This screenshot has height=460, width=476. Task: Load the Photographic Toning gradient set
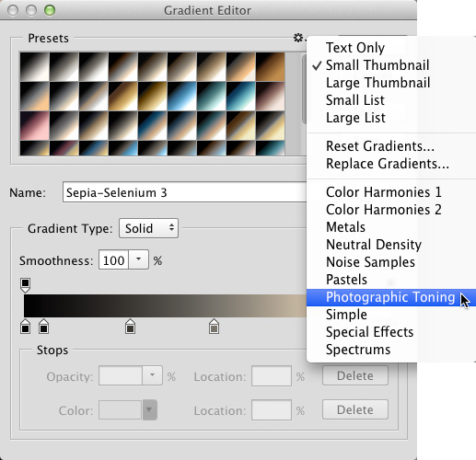(x=390, y=297)
